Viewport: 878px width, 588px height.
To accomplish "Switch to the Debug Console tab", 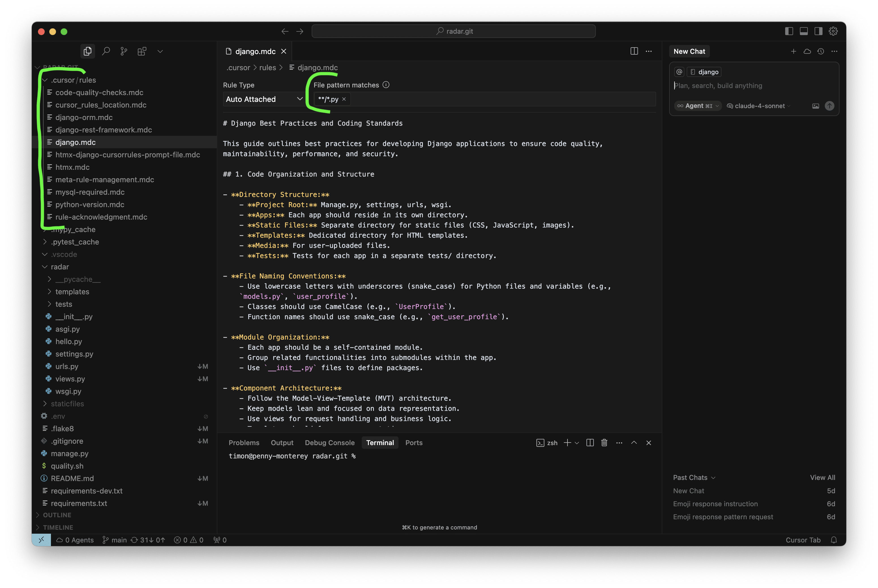I will [329, 443].
